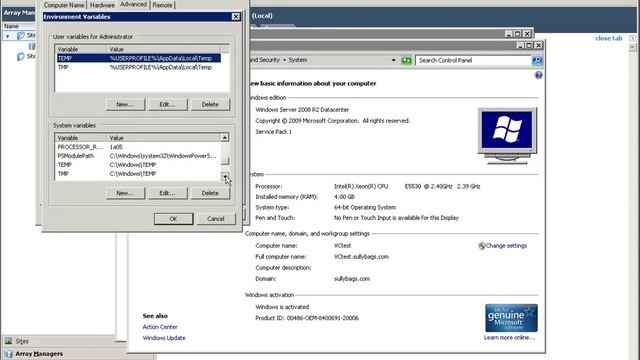Click the genuine Microsoft software badge

(511, 318)
